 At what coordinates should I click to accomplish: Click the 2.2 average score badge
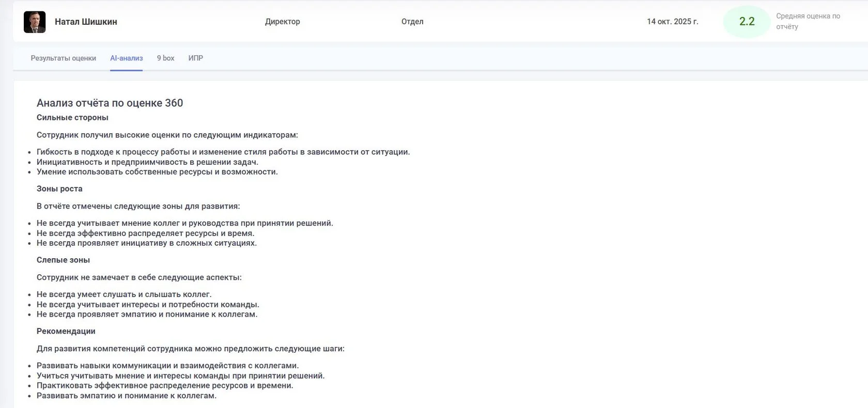pos(747,22)
